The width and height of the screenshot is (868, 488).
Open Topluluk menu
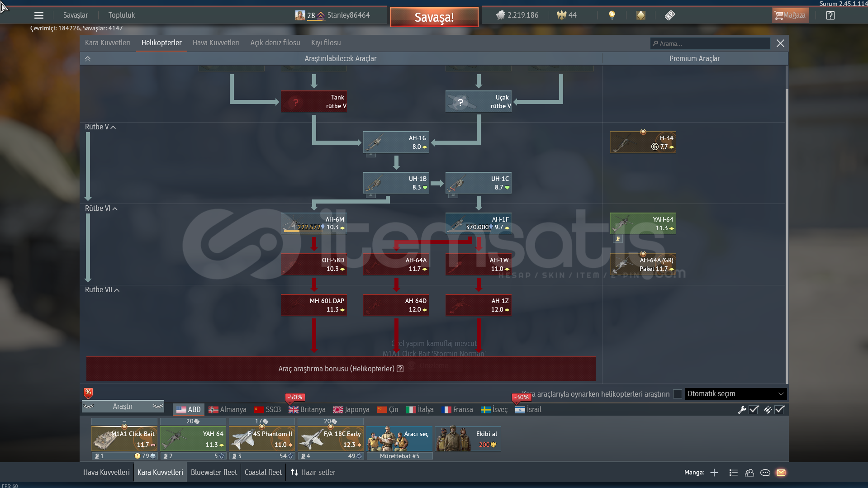(122, 15)
